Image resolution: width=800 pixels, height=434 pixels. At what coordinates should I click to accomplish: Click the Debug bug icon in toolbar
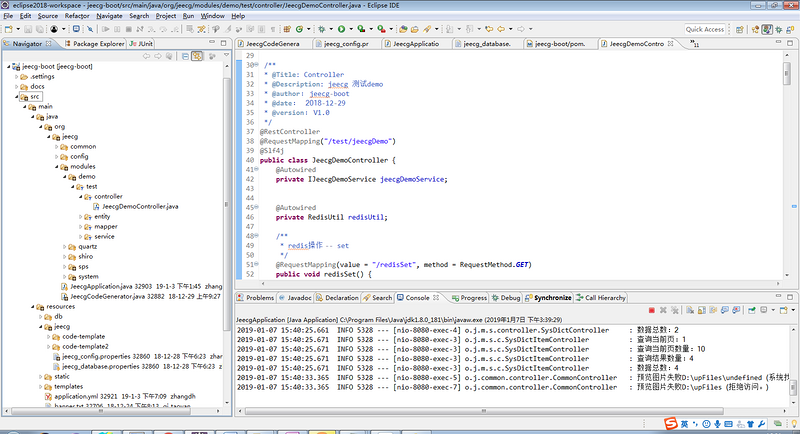[320, 30]
